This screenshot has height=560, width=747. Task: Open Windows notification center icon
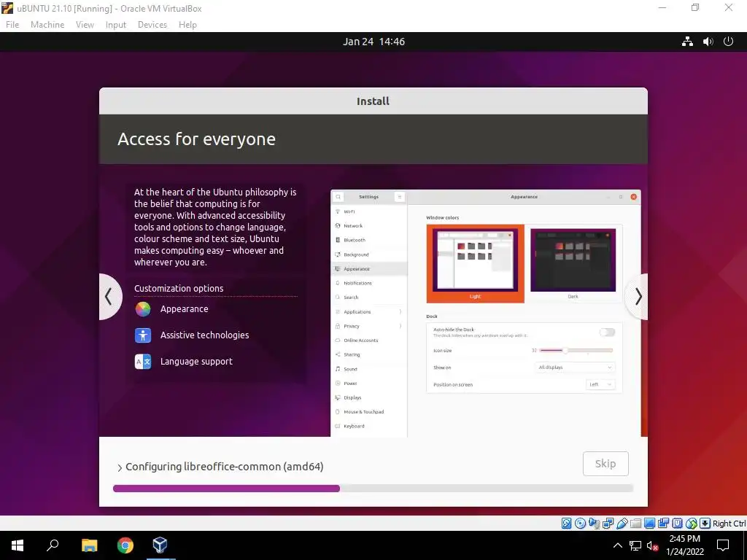coord(723,545)
